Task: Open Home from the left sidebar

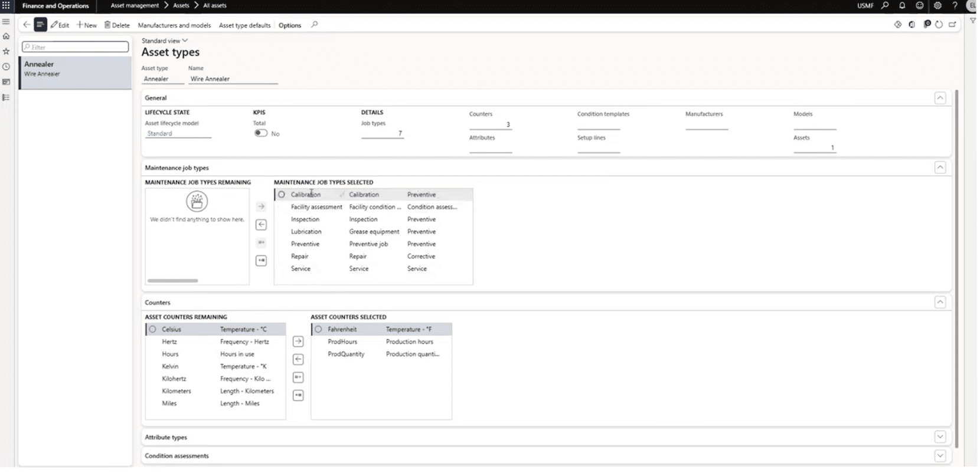Action: [6, 36]
